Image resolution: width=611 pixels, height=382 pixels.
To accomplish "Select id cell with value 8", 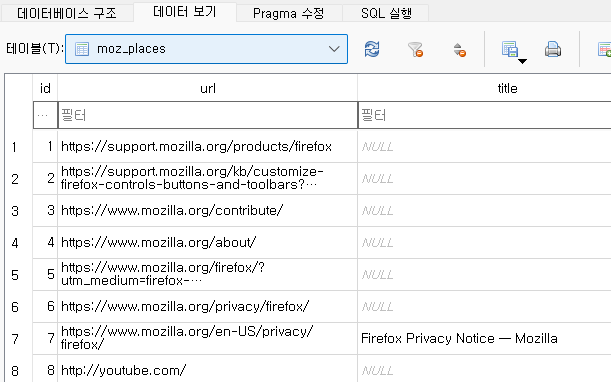I will (45, 369).
